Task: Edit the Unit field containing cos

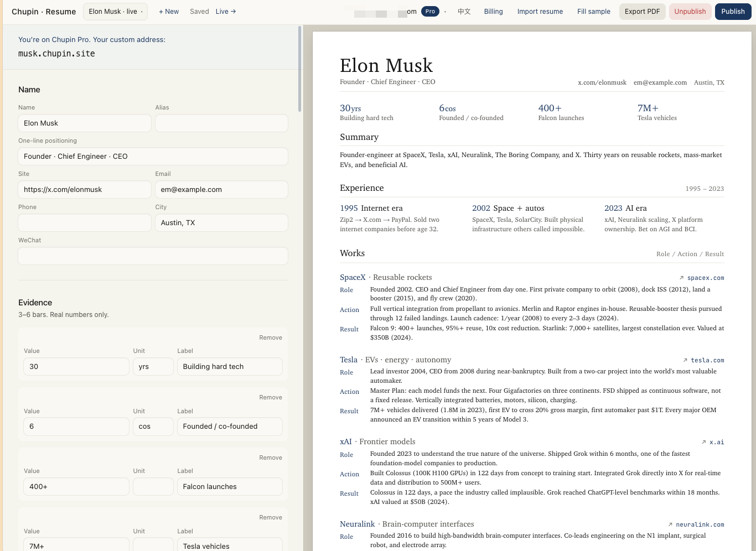Action: click(x=153, y=427)
